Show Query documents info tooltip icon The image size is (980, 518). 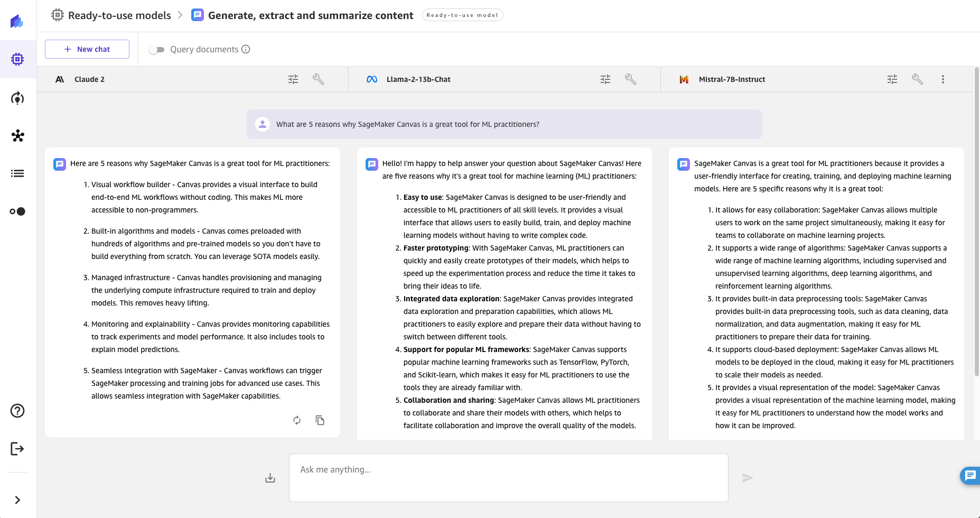point(246,49)
